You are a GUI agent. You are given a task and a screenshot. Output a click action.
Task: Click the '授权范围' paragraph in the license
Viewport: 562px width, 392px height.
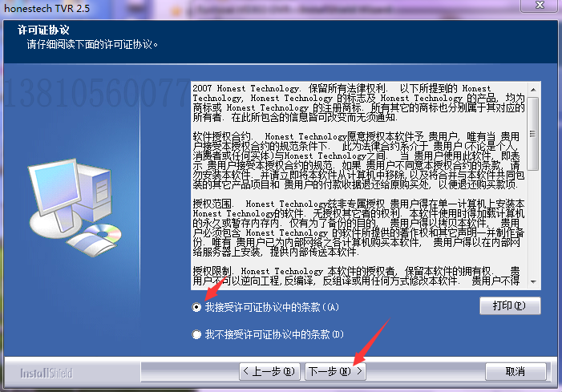358,228
